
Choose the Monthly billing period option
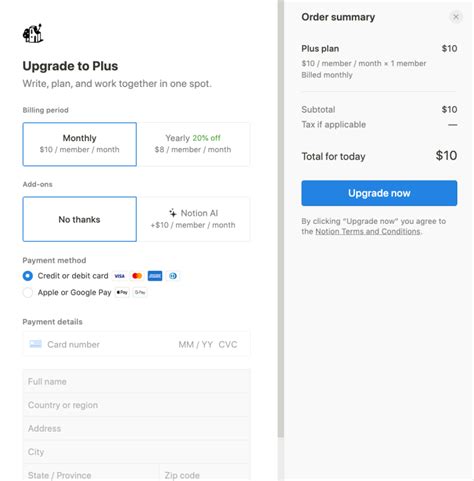[x=80, y=144]
